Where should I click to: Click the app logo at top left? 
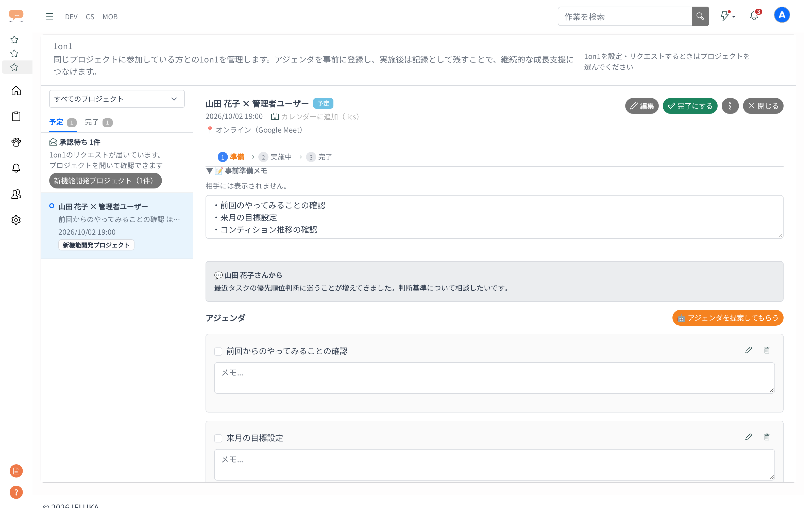coord(16,15)
